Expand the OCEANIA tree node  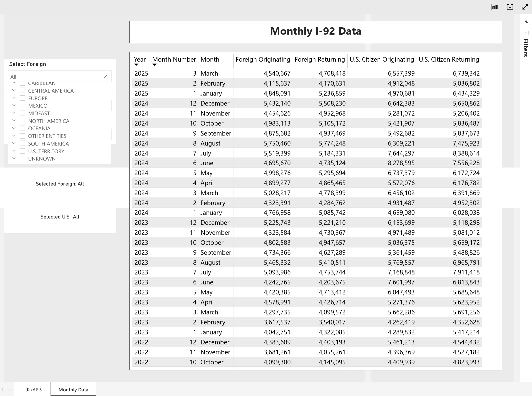[14, 128]
